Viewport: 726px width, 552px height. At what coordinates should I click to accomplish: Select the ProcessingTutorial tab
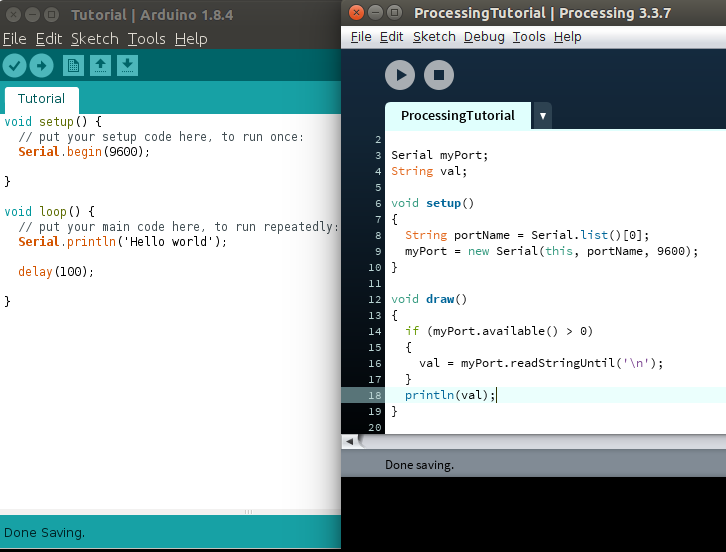point(458,115)
